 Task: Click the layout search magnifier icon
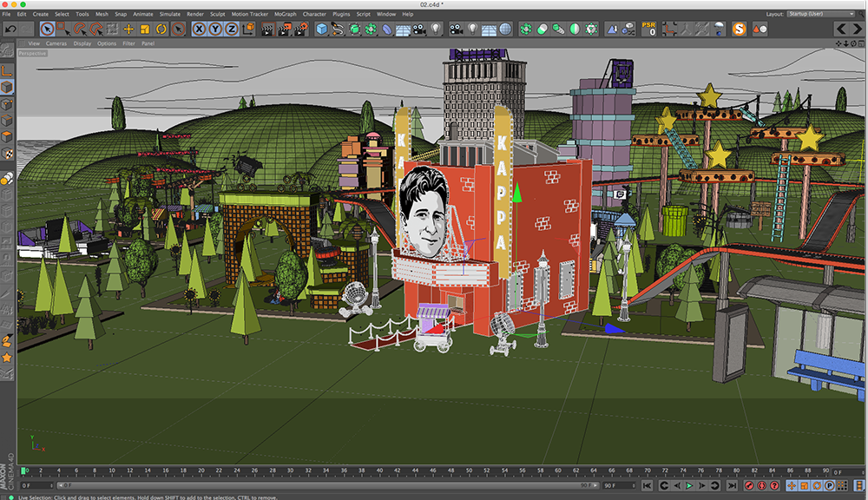(862, 14)
